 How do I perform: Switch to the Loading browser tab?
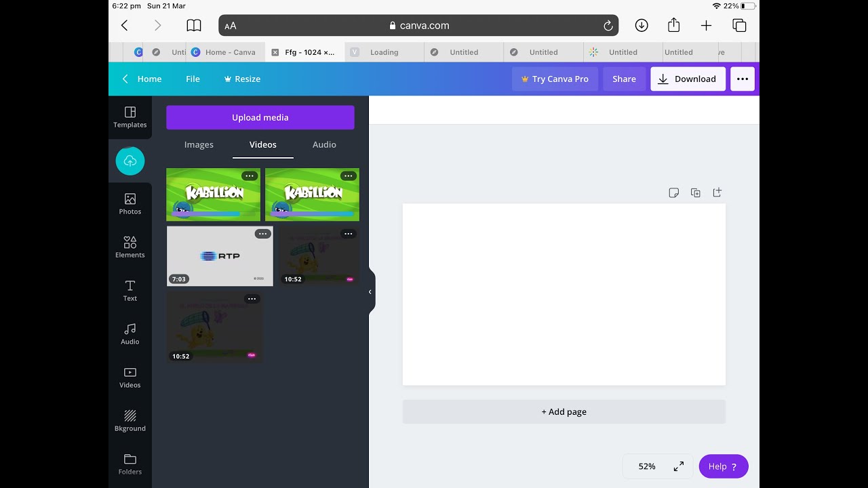384,52
